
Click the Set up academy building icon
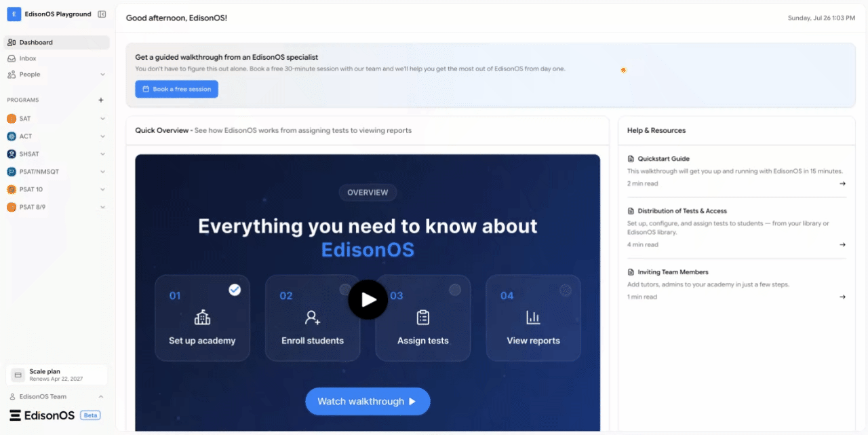pyautogui.click(x=202, y=317)
